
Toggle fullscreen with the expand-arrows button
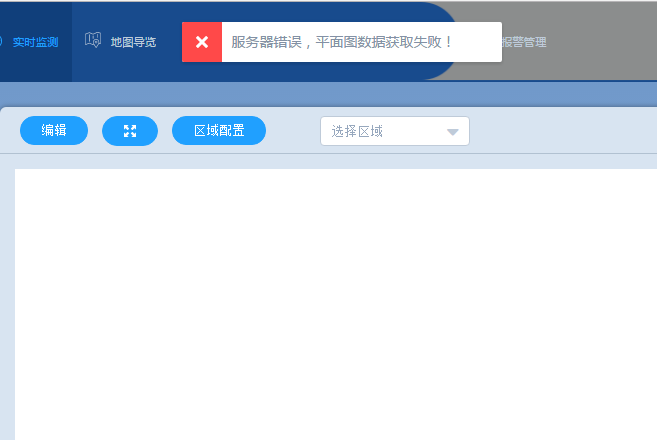[130, 131]
